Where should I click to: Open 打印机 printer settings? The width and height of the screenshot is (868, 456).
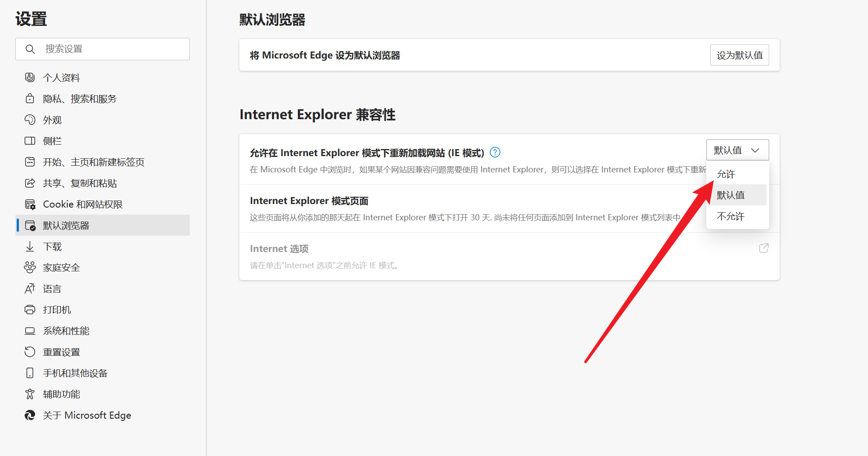point(57,309)
